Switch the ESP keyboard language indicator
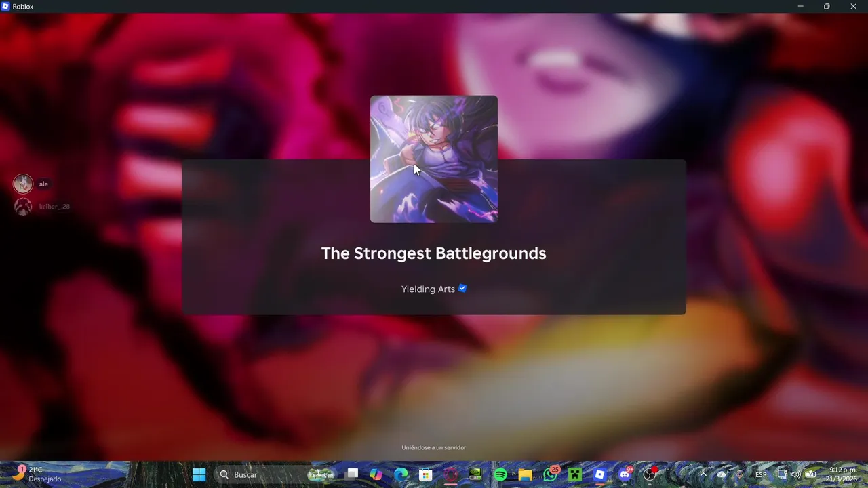 point(762,474)
